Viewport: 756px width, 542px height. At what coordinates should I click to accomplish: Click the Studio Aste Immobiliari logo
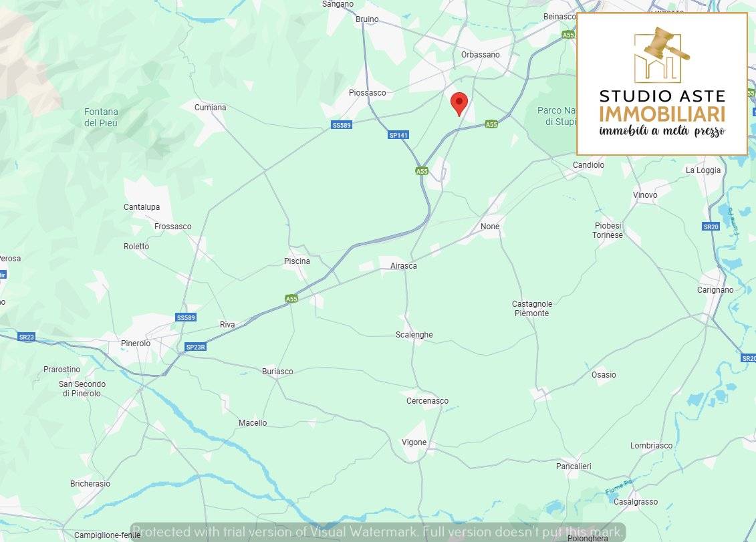pos(662,84)
